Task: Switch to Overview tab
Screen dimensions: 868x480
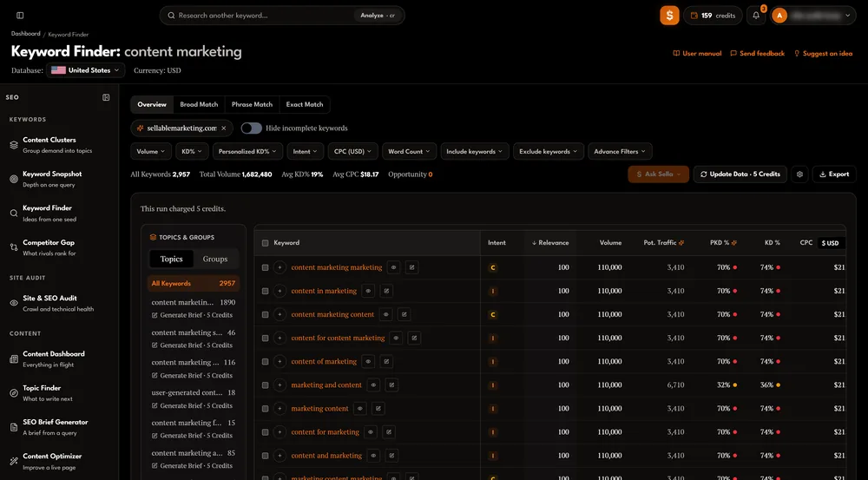Action: point(152,105)
